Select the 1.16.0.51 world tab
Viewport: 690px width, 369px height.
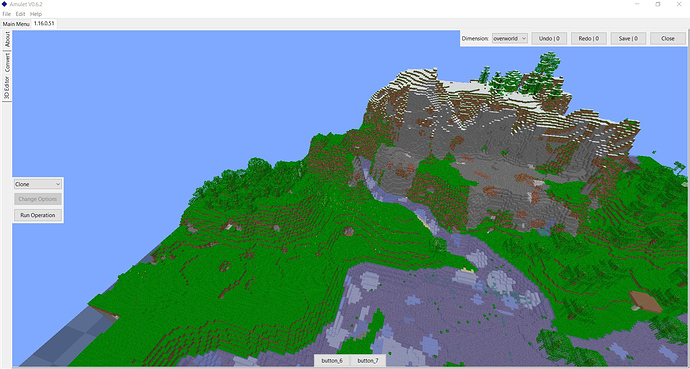pyautogui.click(x=44, y=23)
